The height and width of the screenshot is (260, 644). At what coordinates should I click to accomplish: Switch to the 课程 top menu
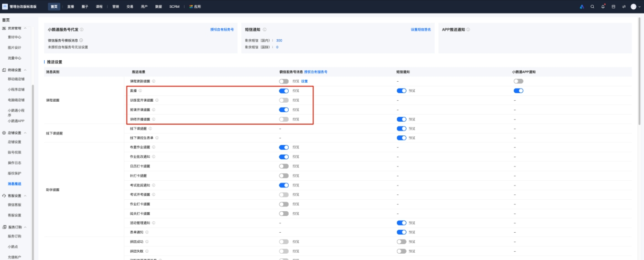[99, 7]
